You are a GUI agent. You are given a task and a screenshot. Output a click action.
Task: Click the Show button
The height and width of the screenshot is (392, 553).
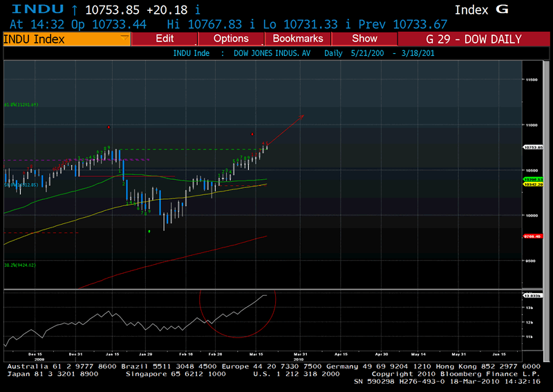click(364, 39)
